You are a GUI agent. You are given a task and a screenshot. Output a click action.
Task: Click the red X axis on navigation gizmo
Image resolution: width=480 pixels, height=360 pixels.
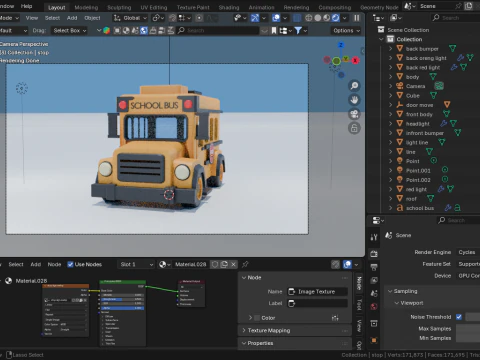coord(355,60)
